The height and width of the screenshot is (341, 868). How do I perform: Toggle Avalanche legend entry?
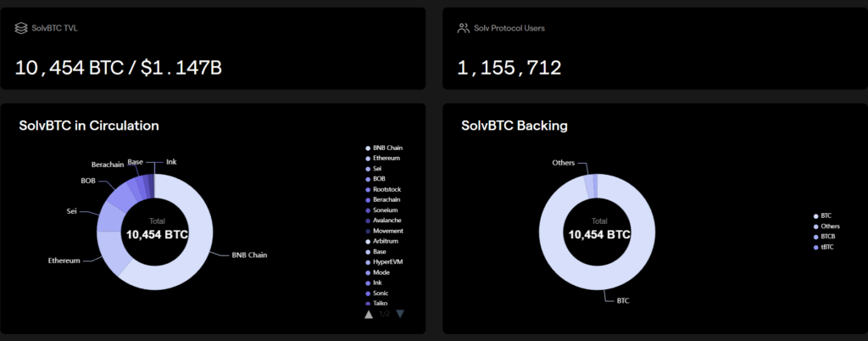coord(387,221)
